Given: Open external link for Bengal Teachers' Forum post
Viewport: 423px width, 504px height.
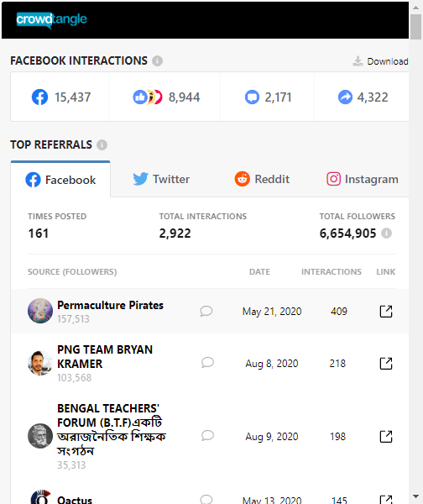Looking at the screenshot, I should click(x=386, y=437).
